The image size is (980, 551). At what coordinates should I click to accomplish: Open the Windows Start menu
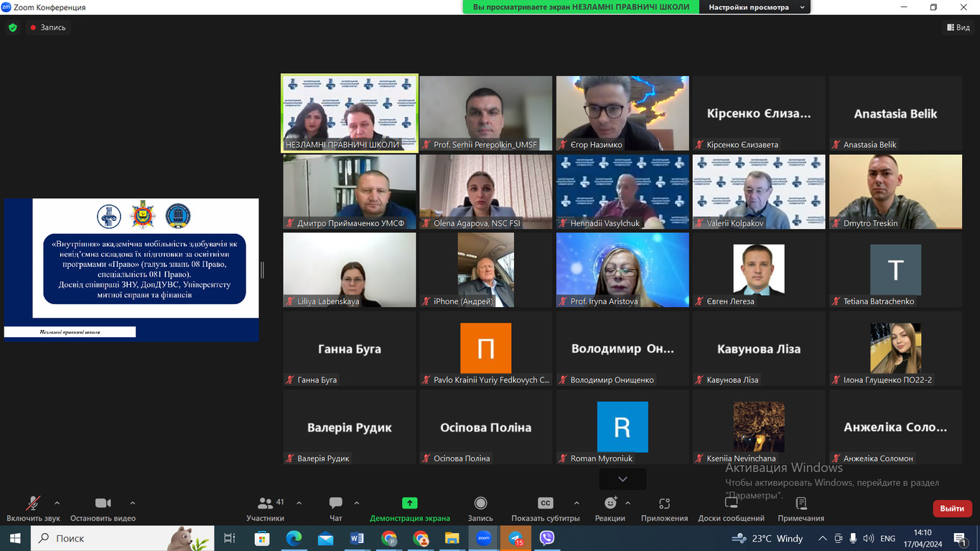pos(15,538)
